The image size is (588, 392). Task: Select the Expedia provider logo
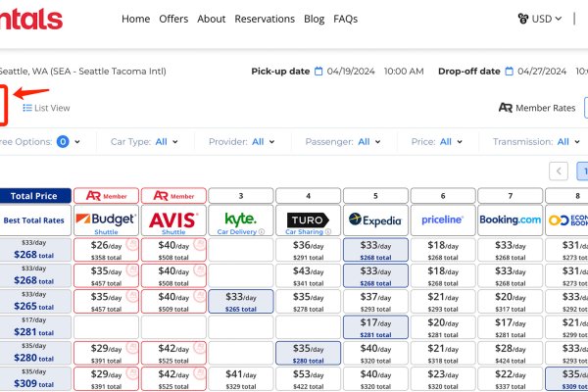375,220
